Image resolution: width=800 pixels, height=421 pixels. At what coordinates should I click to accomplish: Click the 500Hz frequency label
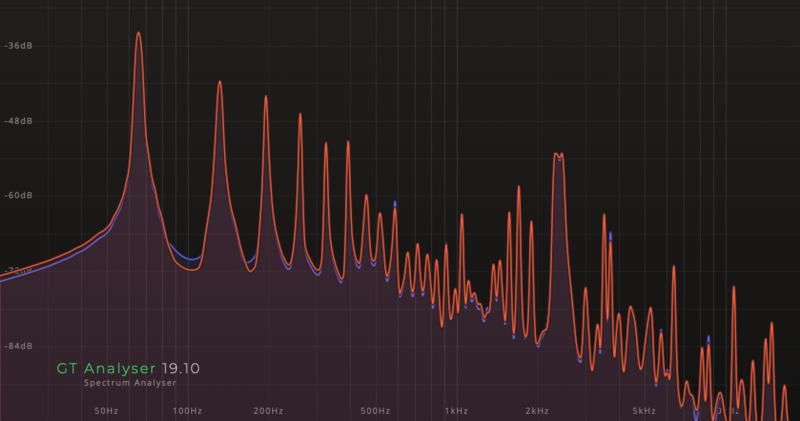coord(374,411)
